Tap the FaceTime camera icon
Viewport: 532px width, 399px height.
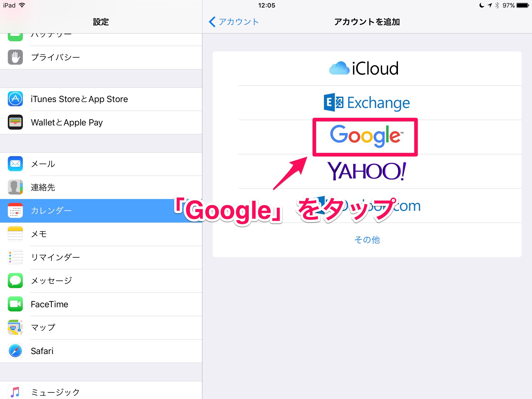tap(15, 304)
